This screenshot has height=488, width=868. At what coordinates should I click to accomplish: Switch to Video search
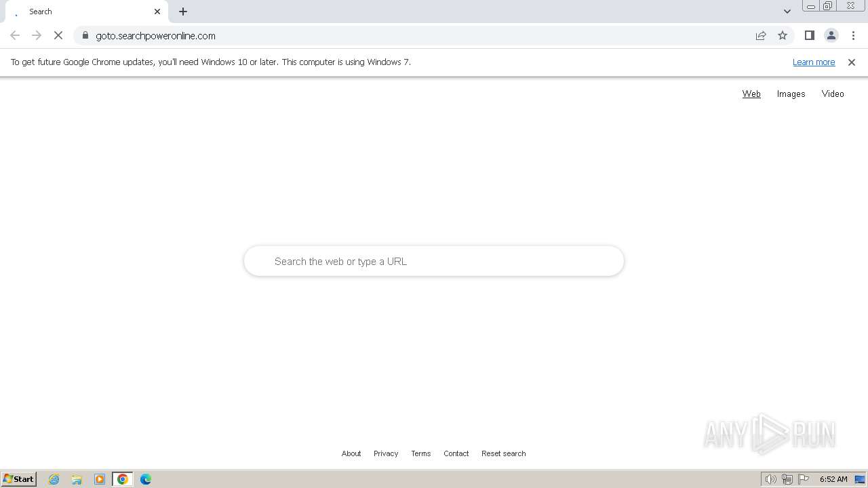click(x=833, y=94)
